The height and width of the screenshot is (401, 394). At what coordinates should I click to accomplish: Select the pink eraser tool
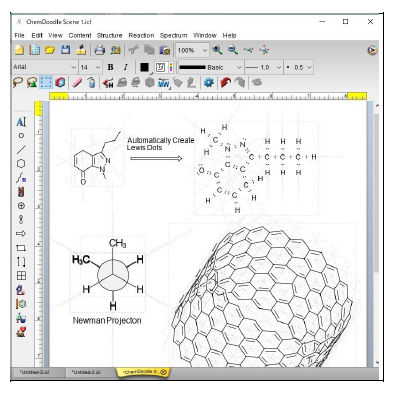77,82
